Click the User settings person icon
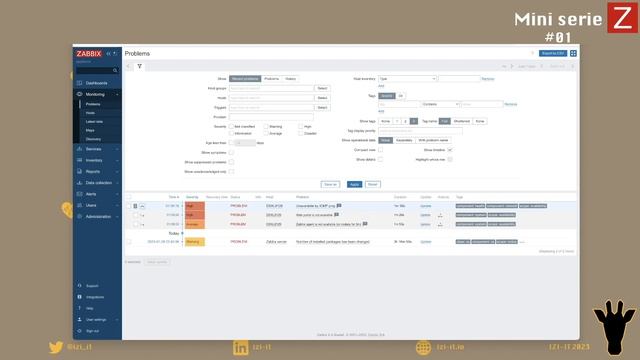Screen dimensions: 640x360 [x=80, y=320]
